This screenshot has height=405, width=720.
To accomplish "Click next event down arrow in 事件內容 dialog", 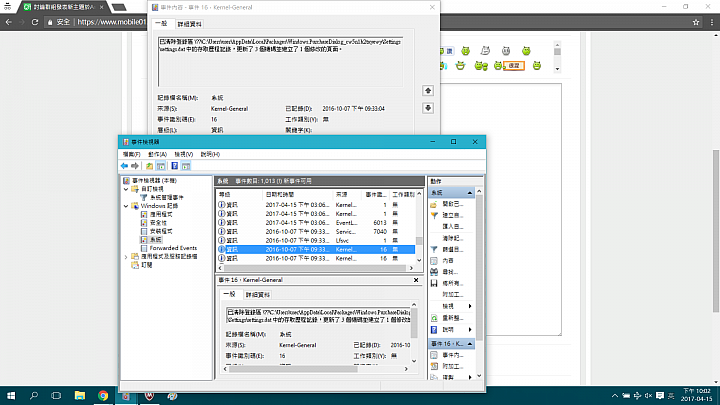I will 428,108.
